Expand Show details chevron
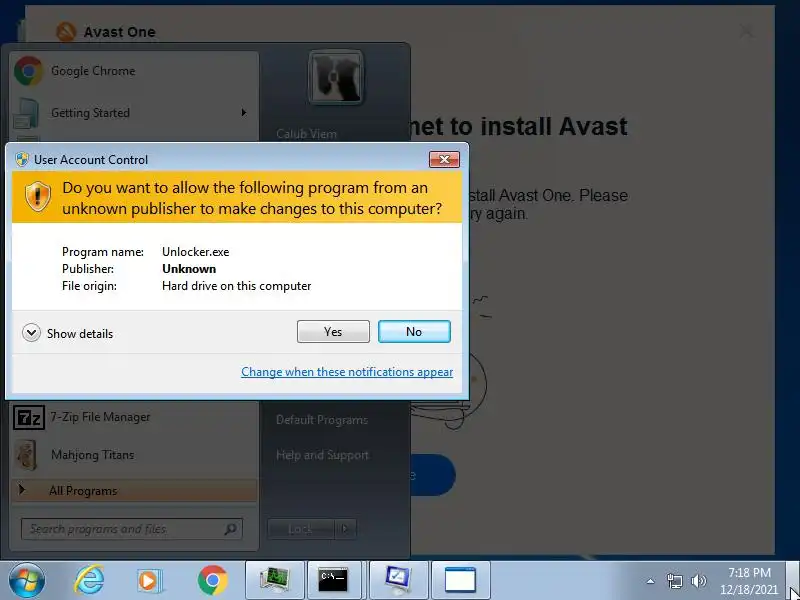Viewport: 800px width, 600px height. [x=31, y=333]
